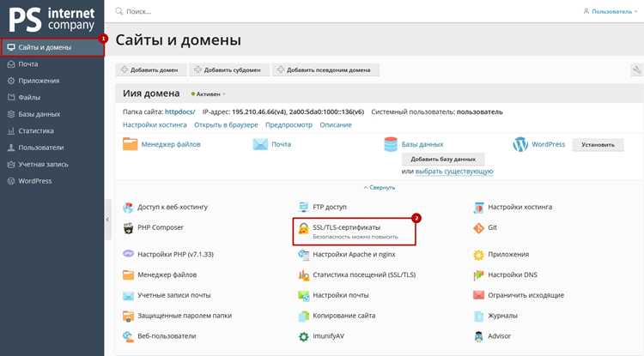The height and width of the screenshot is (356, 644).
Task: Click the Учетные записи почты icon
Action: pos(128,295)
